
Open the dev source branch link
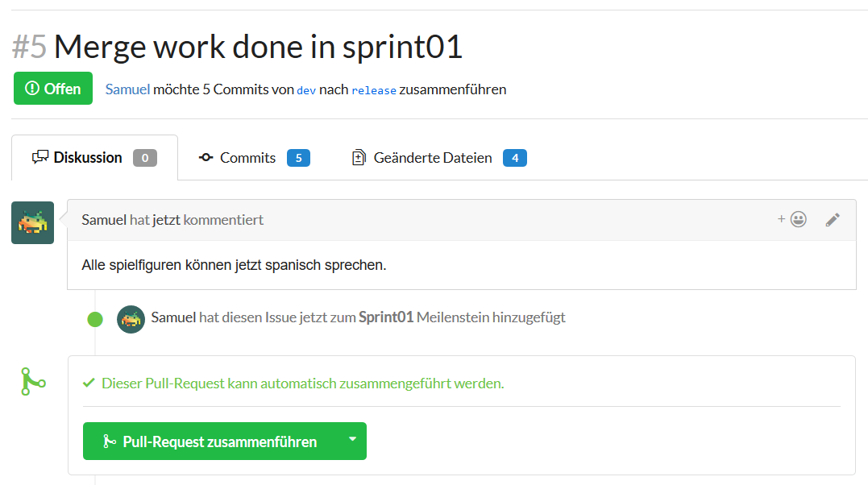[x=306, y=90]
